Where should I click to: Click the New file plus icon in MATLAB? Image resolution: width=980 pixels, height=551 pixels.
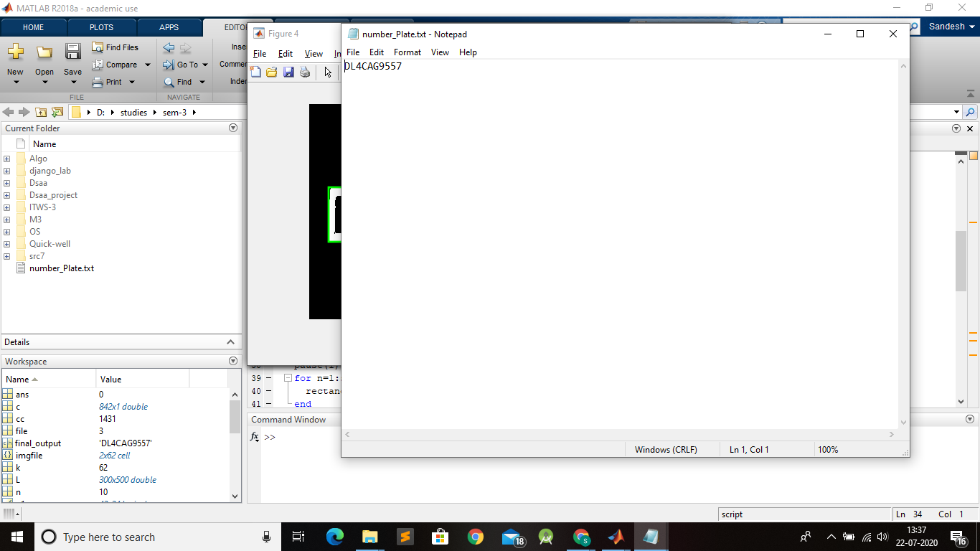15,52
